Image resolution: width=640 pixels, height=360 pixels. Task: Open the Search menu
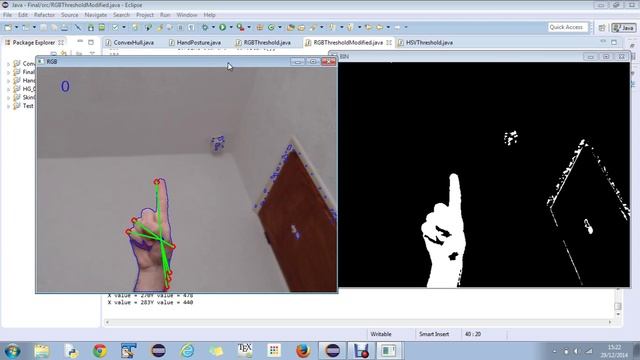121,15
